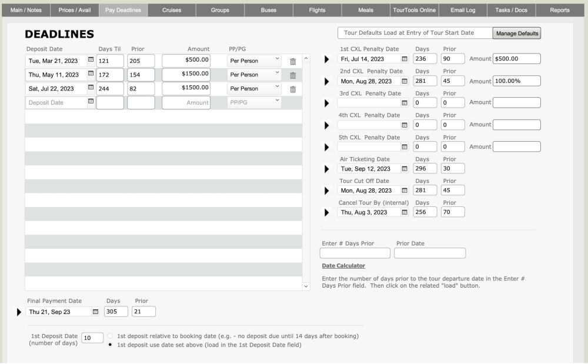Open calendar for Final Payment Date
Screen dimensions: 588x364
96,312
